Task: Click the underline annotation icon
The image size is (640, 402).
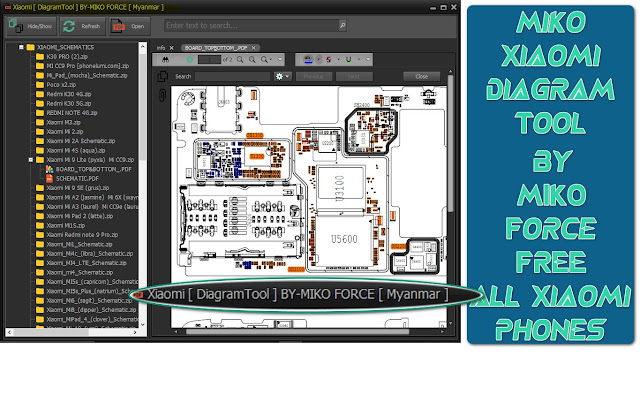Action: click(349, 60)
